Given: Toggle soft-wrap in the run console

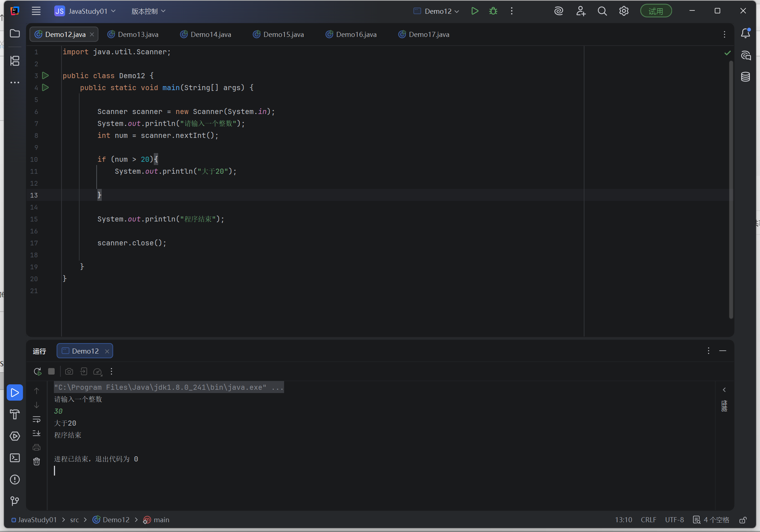Looking at the screenshot, I should click(37, 419).
